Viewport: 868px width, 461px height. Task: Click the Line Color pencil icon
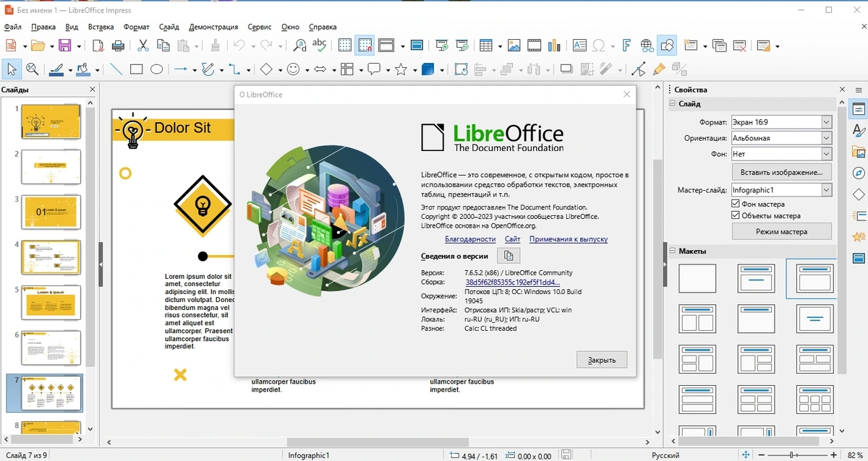point(56,69)
